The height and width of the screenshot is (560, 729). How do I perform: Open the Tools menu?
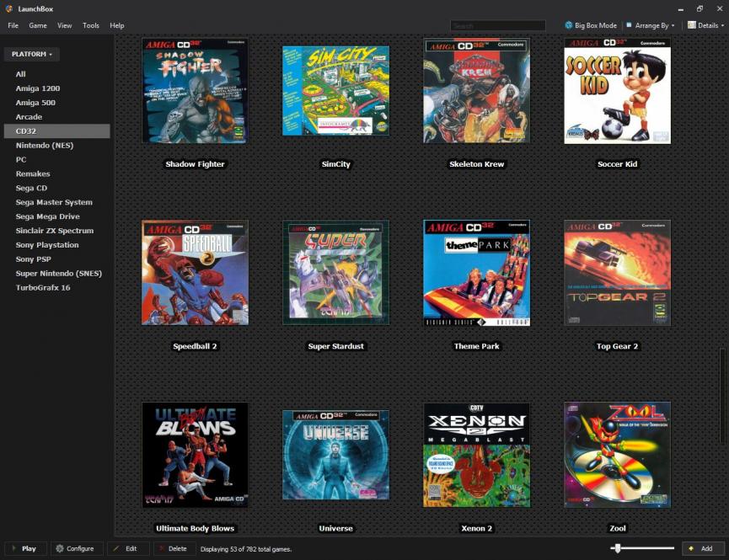pos(91,25)
